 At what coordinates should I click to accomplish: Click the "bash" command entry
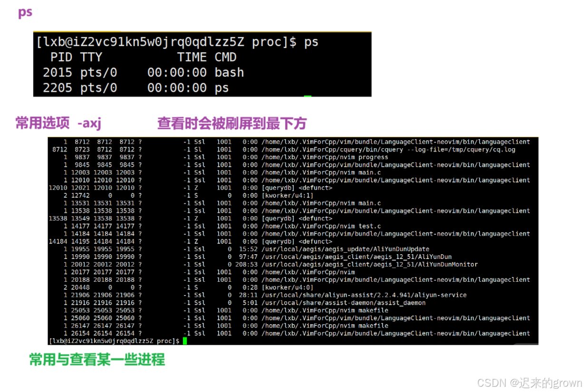coord(230,73)
